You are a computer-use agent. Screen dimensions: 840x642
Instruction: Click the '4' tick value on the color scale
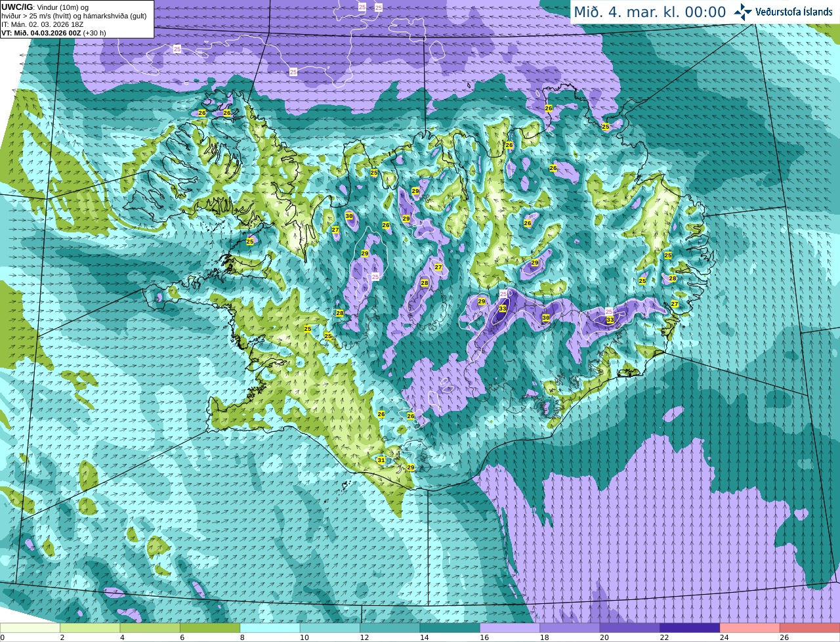point(122,637)
